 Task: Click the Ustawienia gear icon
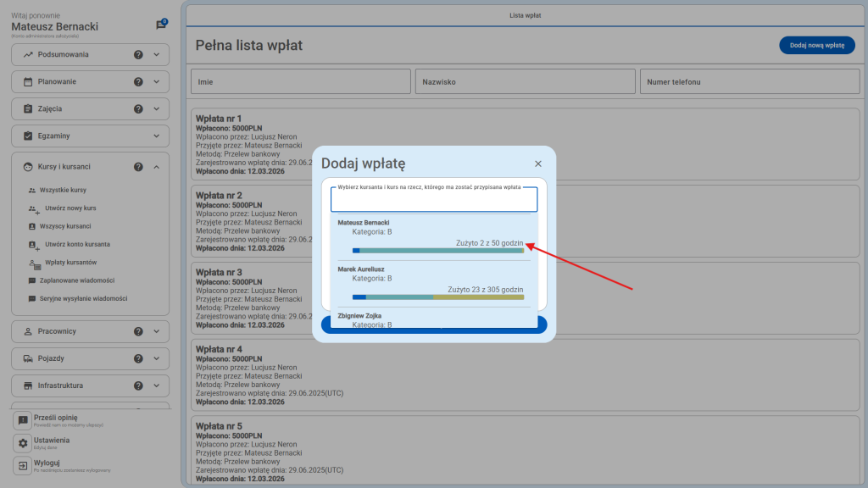point(23,443)
